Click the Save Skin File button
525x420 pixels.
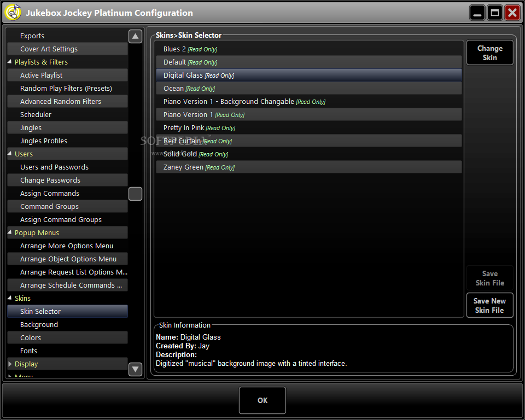[x=490, y=278]
